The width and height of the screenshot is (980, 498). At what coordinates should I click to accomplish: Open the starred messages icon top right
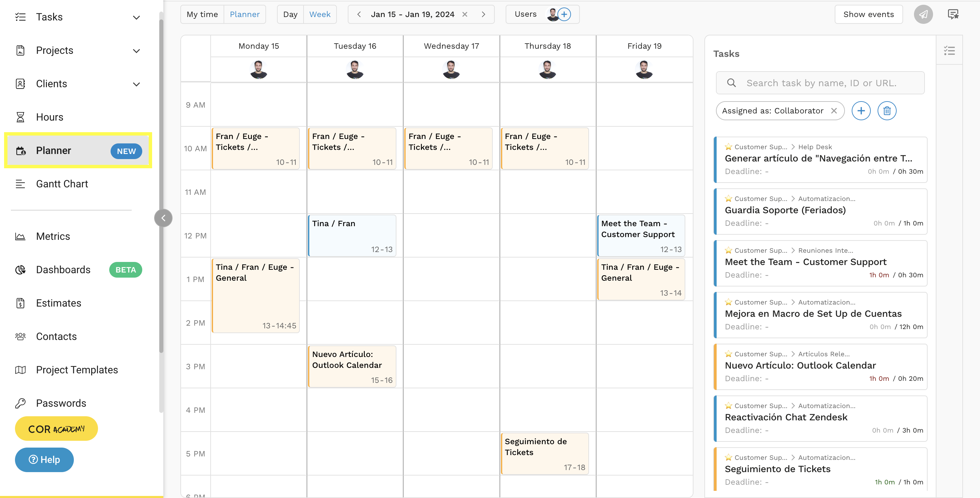click(x=953, y=14)
